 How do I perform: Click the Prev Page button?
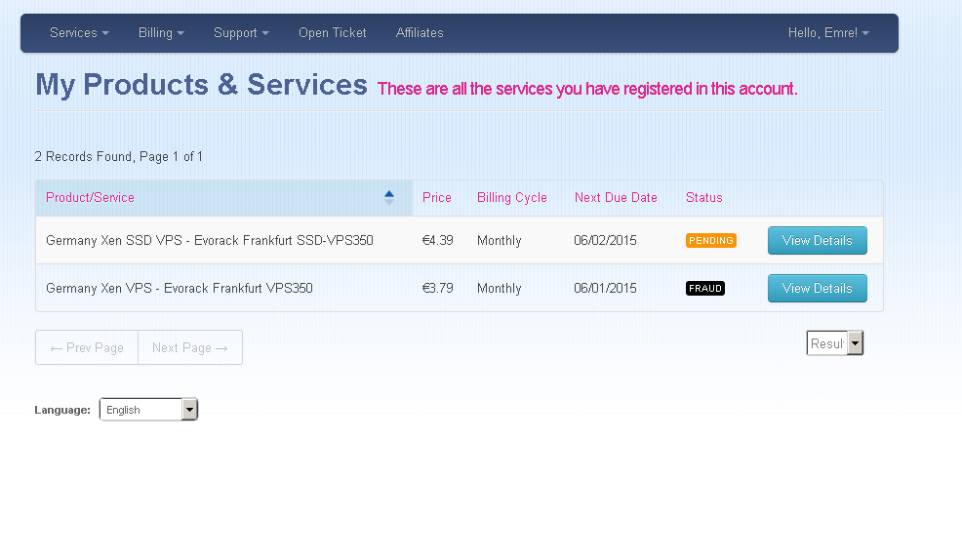click(87, 347)
